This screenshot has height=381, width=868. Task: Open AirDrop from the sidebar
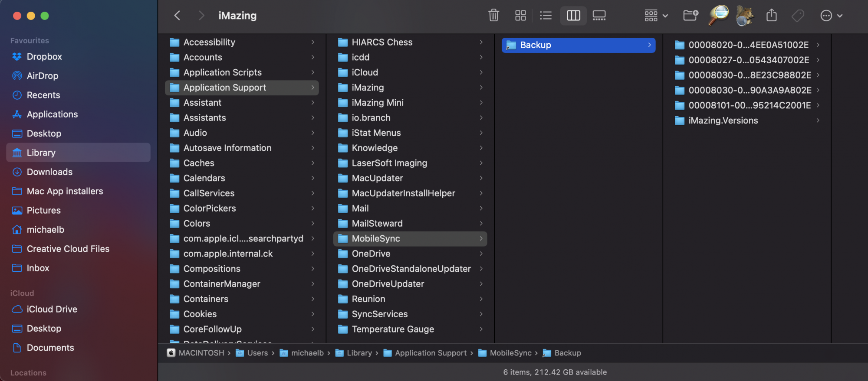(x=79, y=76)
